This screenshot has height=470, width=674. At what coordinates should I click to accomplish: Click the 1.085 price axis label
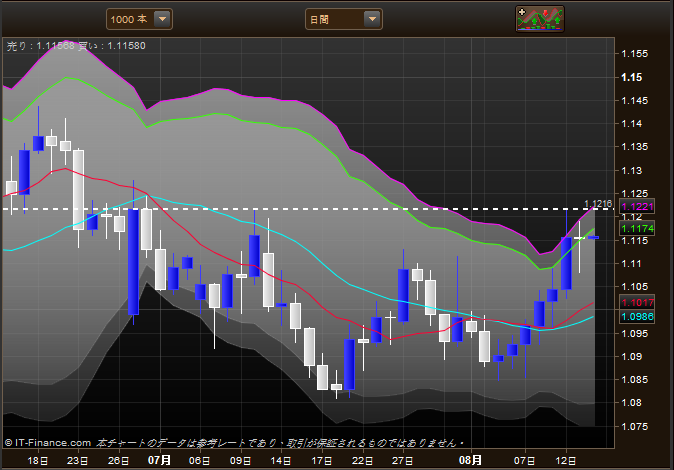click(x=634, y=380)
